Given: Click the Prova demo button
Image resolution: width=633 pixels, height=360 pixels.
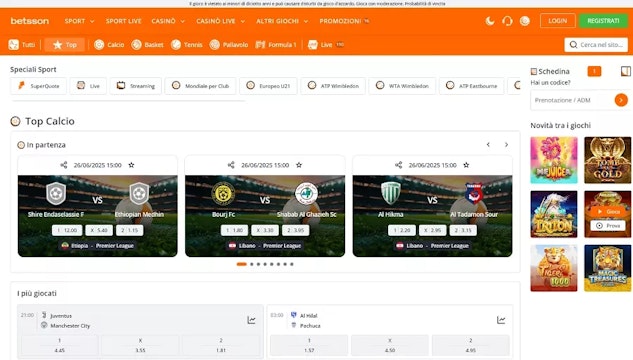Looking at the screenshot, I should click(608, 226).
